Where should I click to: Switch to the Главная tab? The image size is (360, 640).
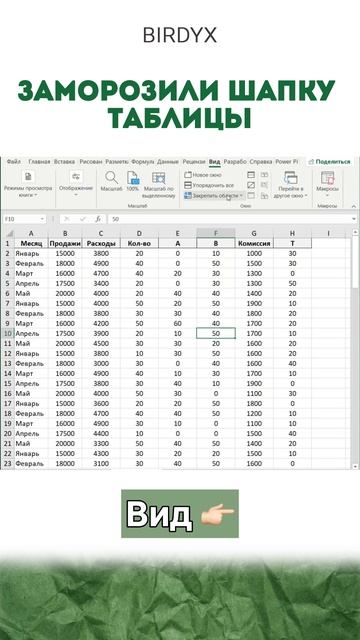pyautogui.click(x=39, y=162)
